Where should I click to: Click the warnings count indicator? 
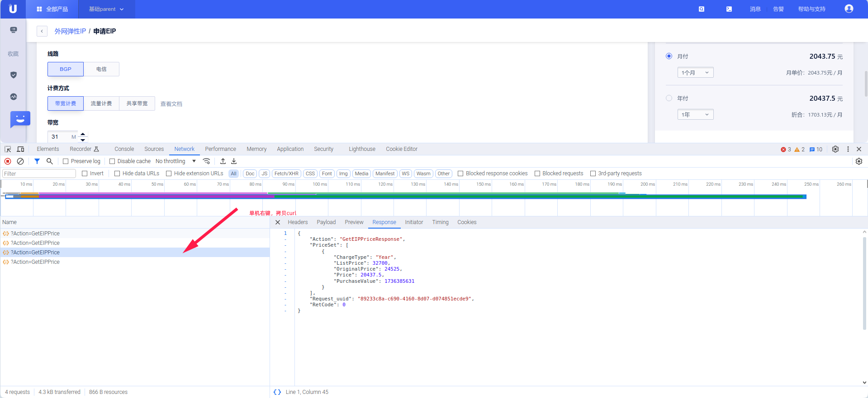tap(800, 150)
